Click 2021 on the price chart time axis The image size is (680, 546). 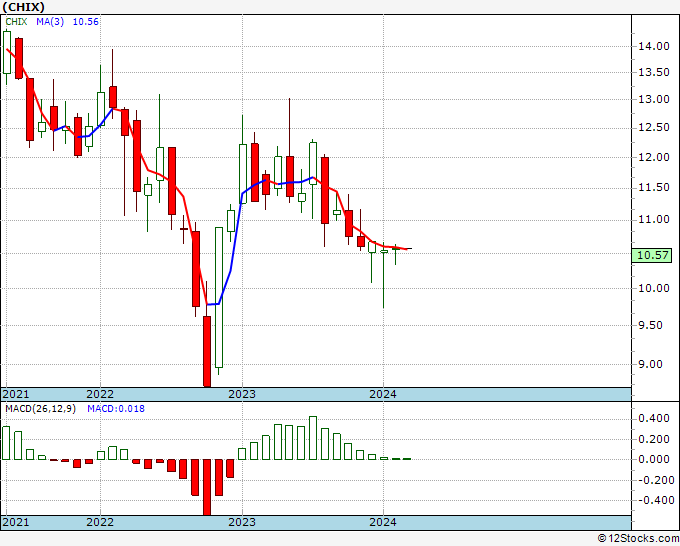(16, 394)
